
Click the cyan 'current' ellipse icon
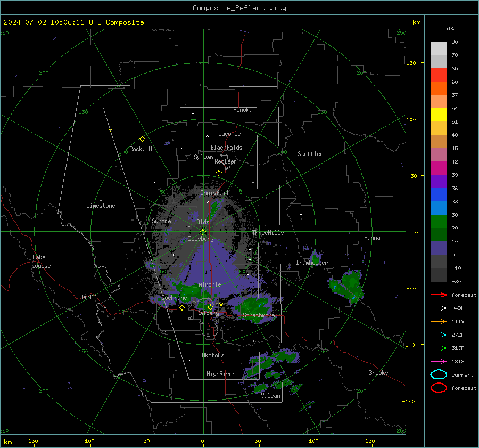click(x=439, y=374)
